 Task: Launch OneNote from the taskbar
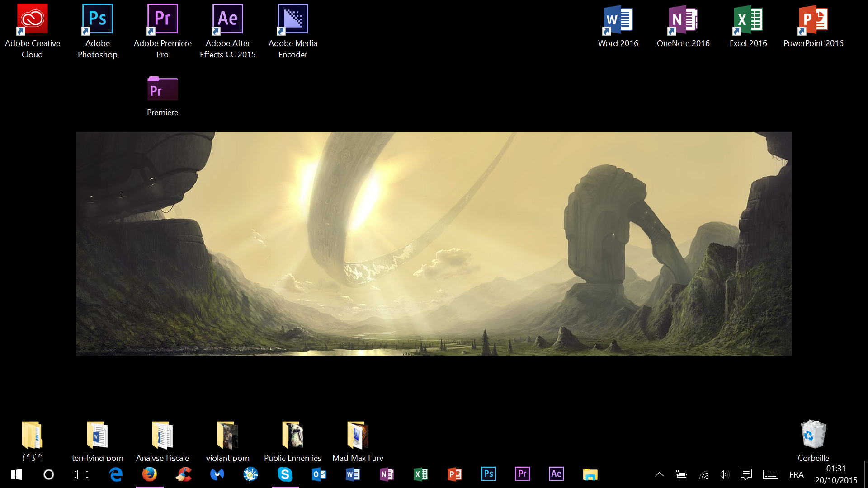point(387,474)
